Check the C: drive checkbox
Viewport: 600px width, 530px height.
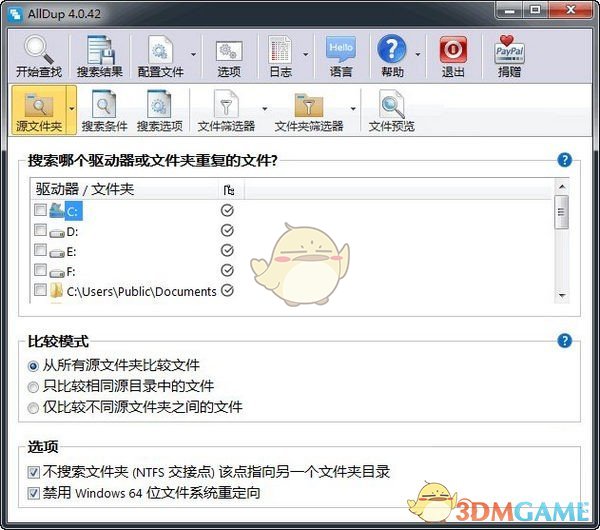click(x=41, y=210)
